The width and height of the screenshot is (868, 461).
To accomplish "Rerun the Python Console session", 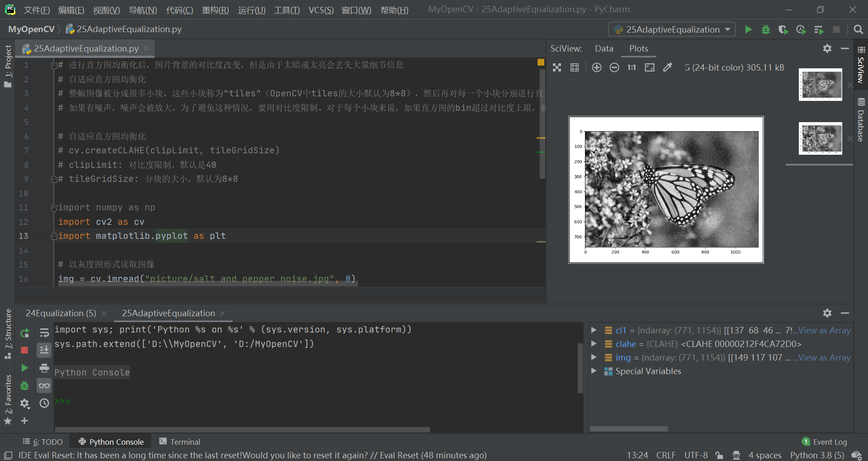I will tap(25, 333).
